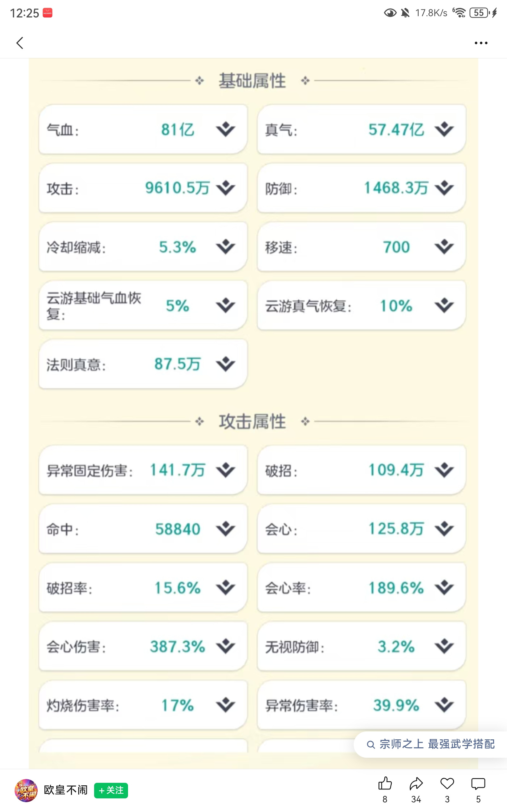Tap the 欧皇不闹 author avatar

click(26, 790)
